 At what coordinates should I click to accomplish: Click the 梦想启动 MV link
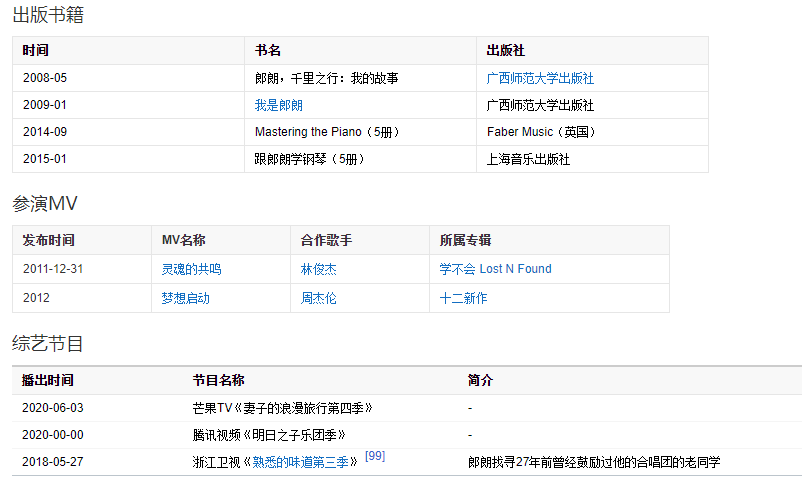(185, 298)
